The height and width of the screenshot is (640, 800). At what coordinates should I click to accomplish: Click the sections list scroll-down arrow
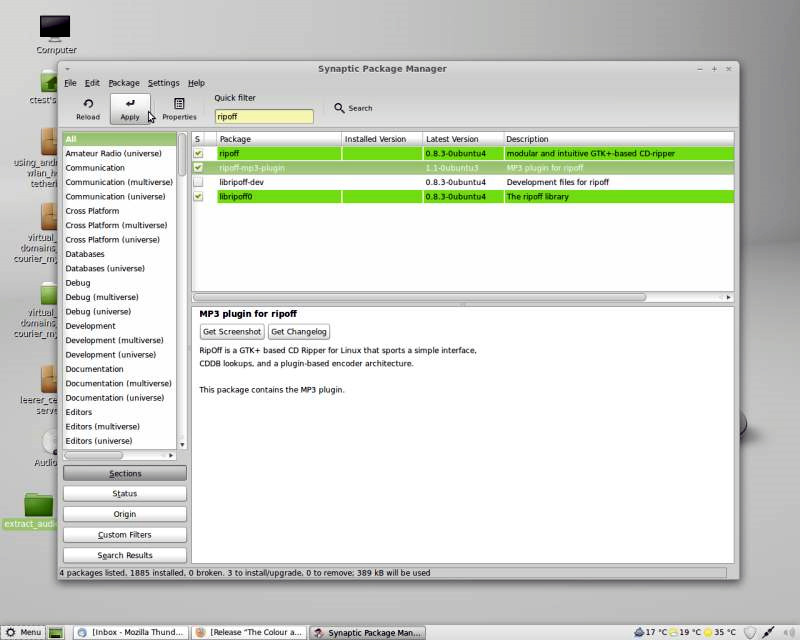point(182,444)
